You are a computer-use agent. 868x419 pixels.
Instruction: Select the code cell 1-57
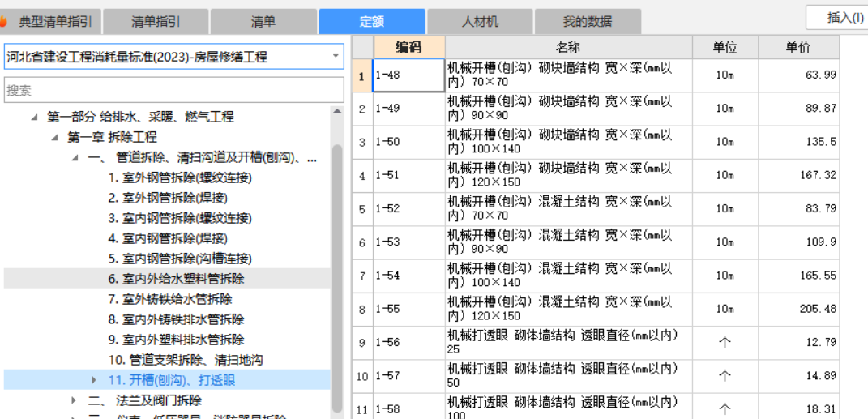(x=409, y=376)
